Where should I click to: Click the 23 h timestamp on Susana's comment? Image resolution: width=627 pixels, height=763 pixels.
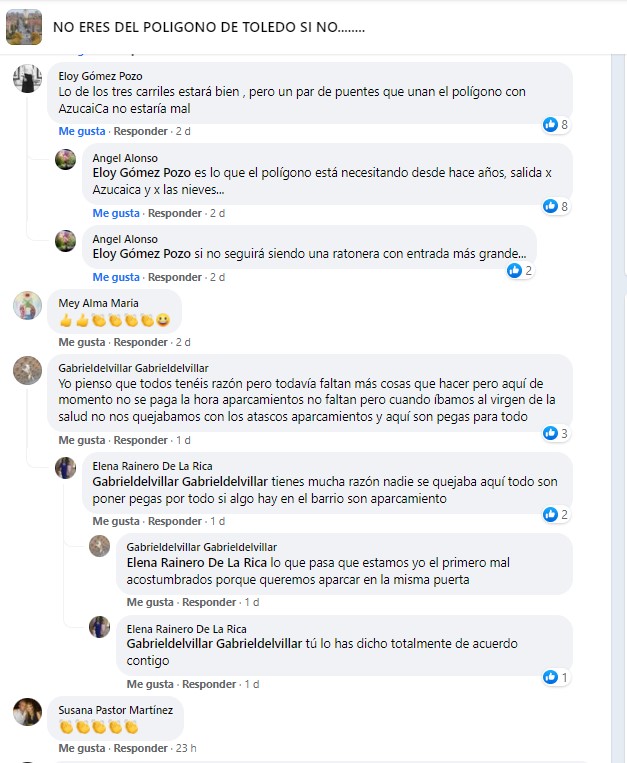coord(186,748)
